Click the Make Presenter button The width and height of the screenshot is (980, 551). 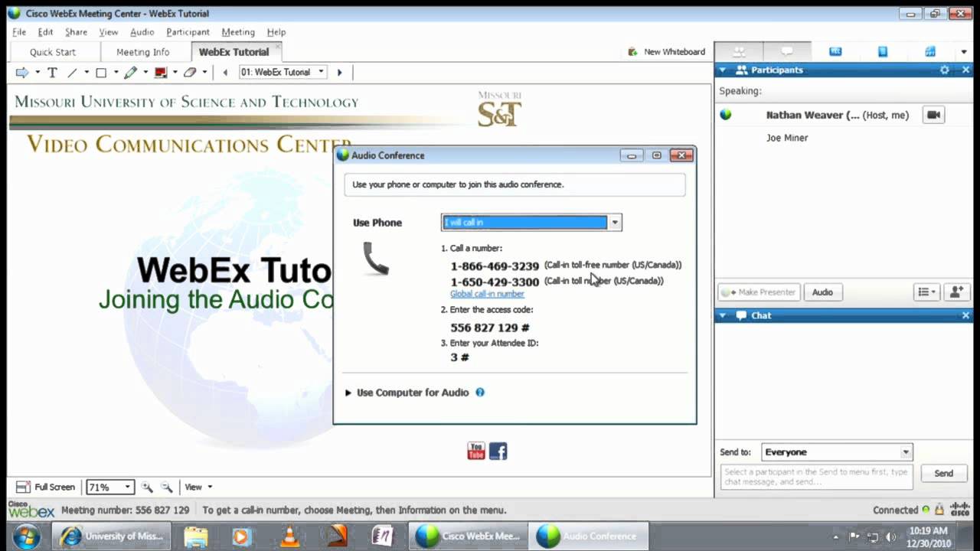point(759,292)
